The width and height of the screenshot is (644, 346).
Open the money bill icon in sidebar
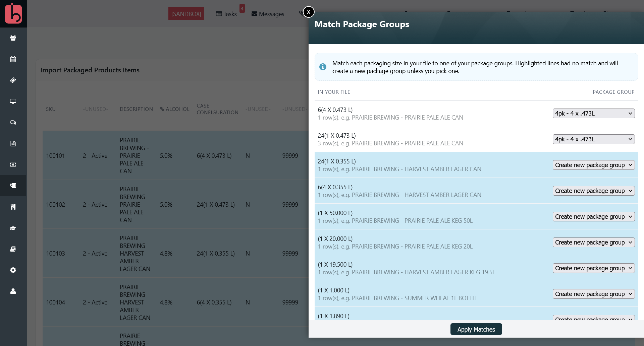(x=13, y=165)
